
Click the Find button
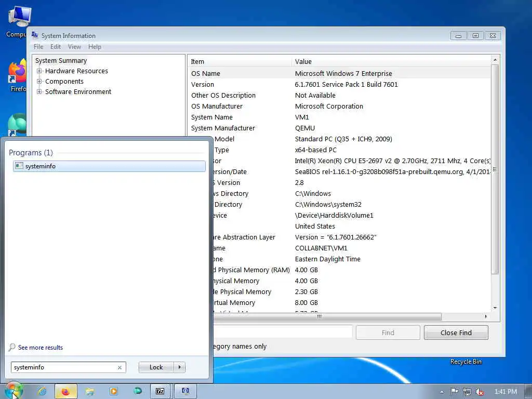click(388, 333)
